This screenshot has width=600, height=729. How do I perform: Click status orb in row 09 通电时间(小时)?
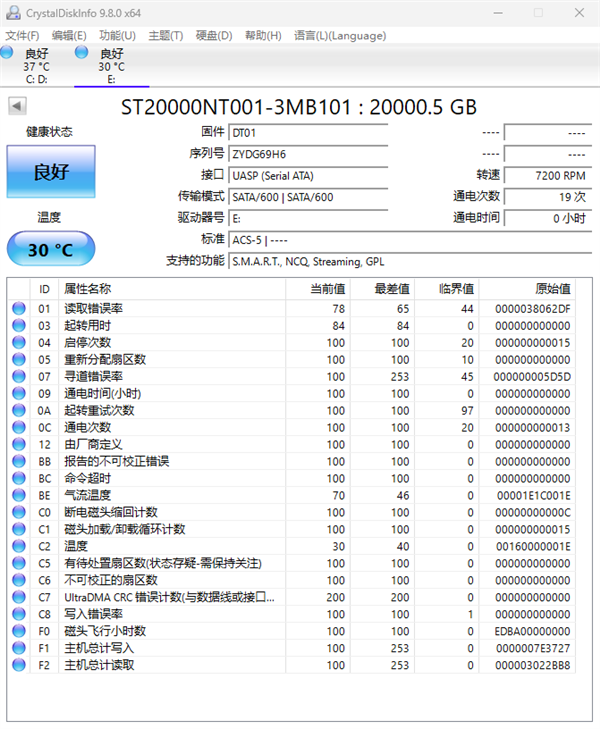pos(19,393)
